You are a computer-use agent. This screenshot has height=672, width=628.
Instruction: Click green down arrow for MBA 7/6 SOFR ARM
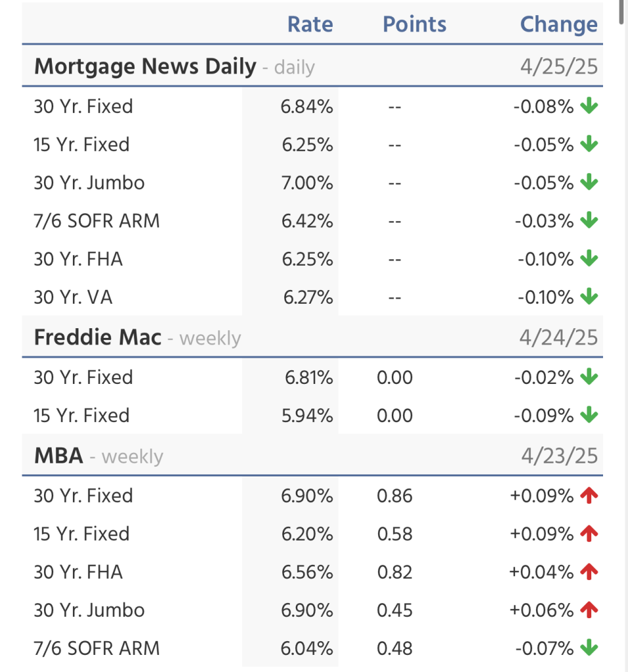pyautogui.click(x=589, y=648)
